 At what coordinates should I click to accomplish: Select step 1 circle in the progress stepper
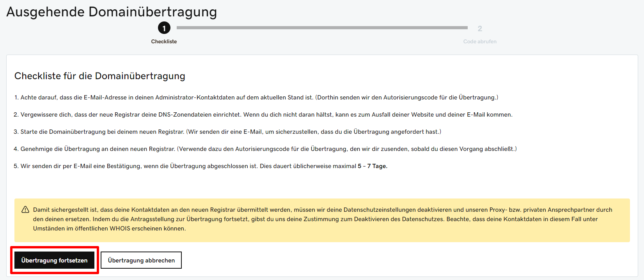[x=164, y=28]
